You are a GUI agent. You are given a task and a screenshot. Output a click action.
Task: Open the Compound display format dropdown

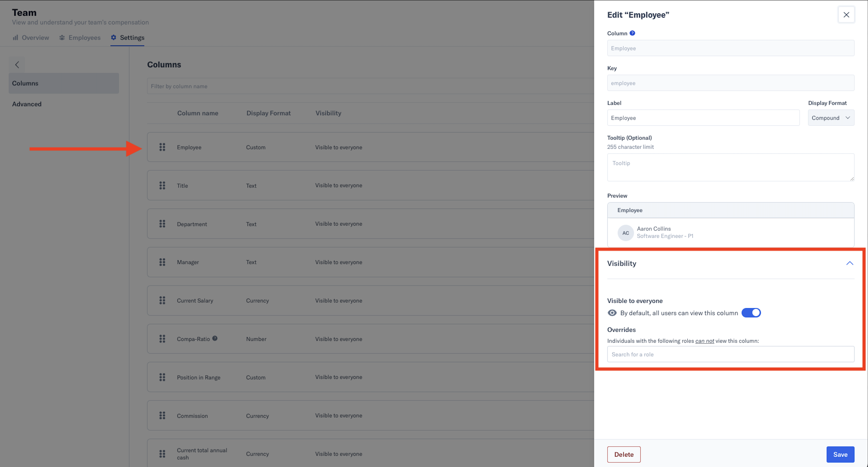tap(831, 118)
